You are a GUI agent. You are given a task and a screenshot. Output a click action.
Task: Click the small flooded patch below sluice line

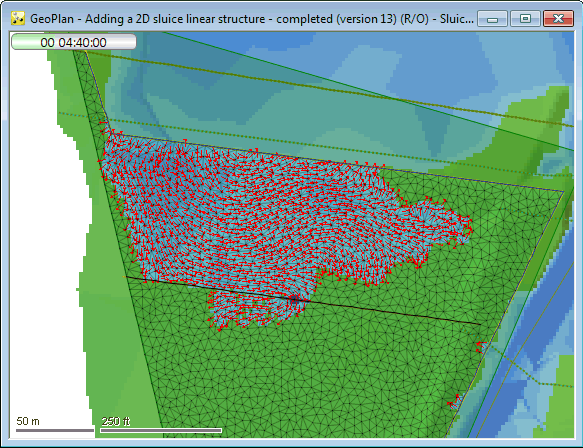point(257,309)
